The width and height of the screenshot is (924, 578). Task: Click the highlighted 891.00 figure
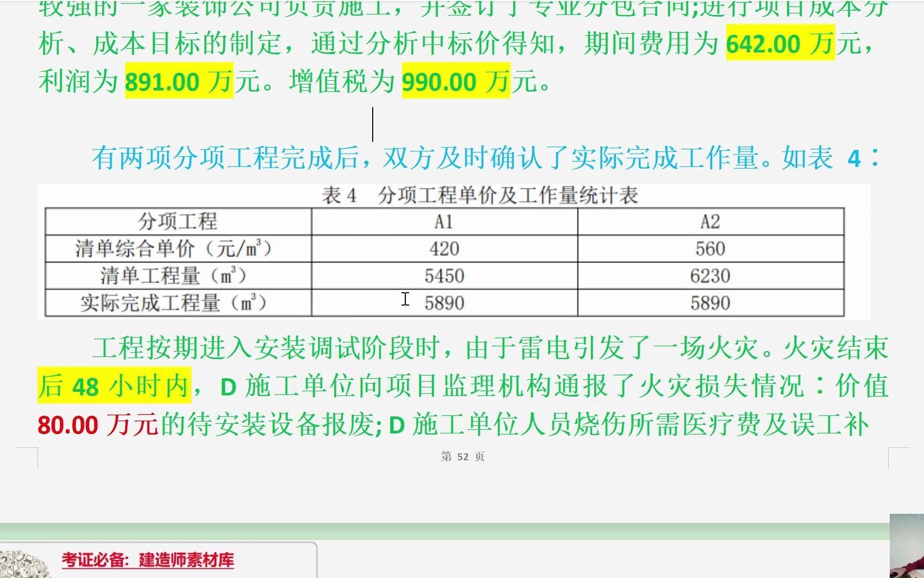(x=160, y=81)
